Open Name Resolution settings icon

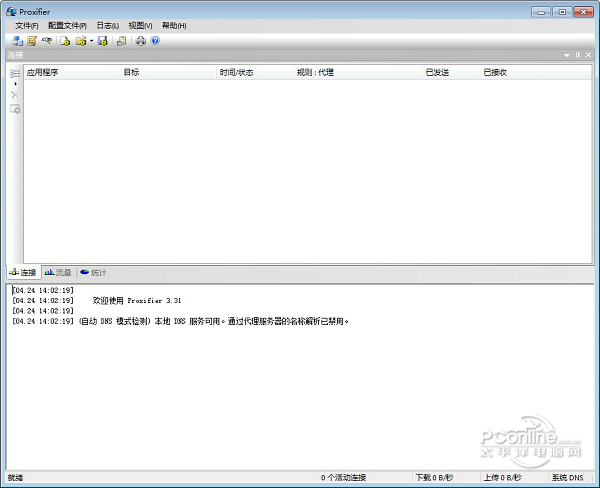click(x=47, y=40)
